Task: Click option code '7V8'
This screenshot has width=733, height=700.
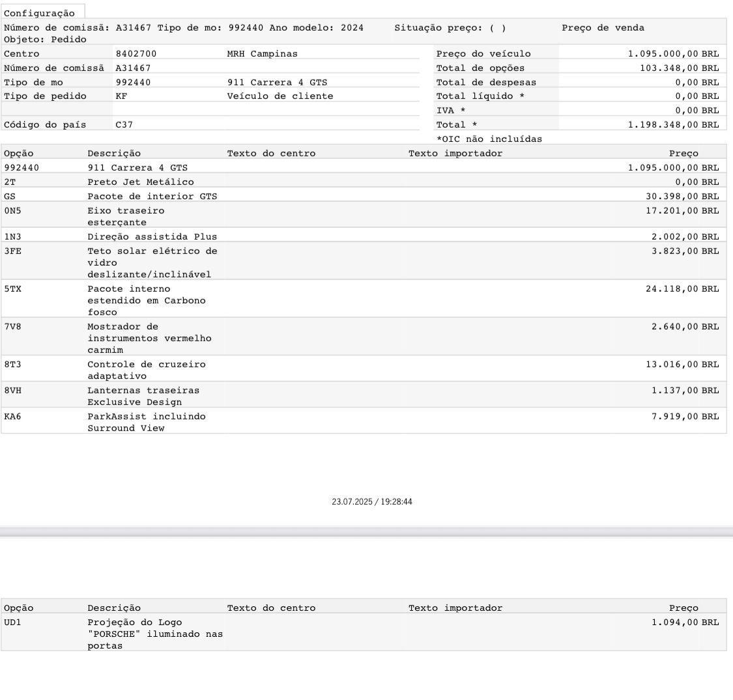Action: pyautogui.click(x=12, y=327)
